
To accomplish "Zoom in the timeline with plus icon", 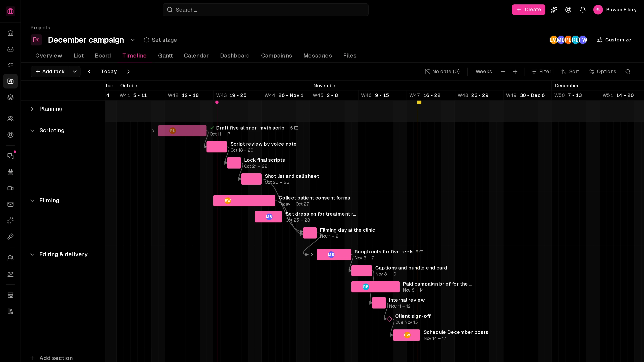I will click(x=515, y=72).
